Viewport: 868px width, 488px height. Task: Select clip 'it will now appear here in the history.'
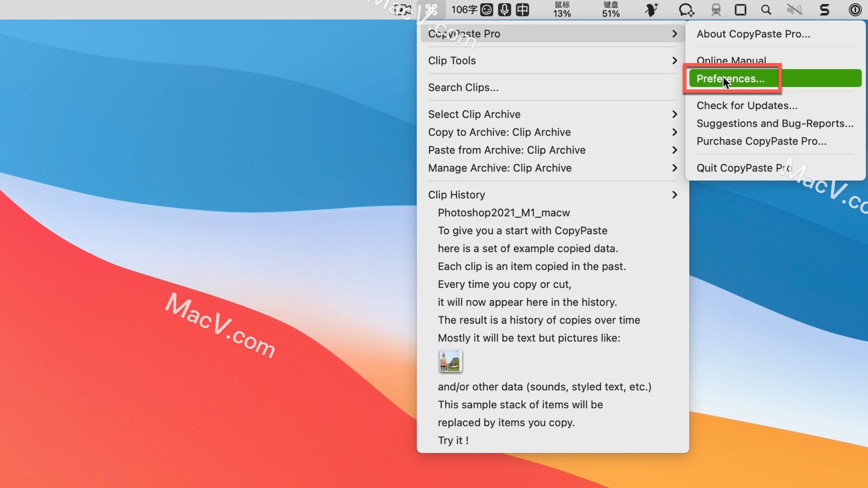click(x=552, y=302)
